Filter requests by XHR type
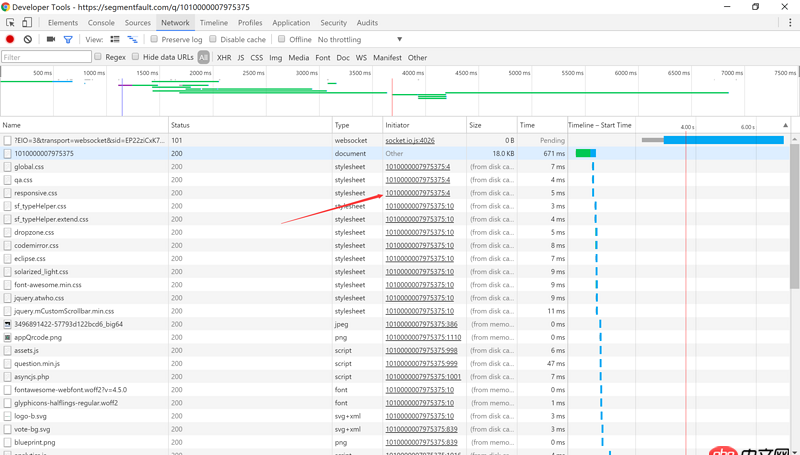Viewport: 800px width, 455px height. 224,58
